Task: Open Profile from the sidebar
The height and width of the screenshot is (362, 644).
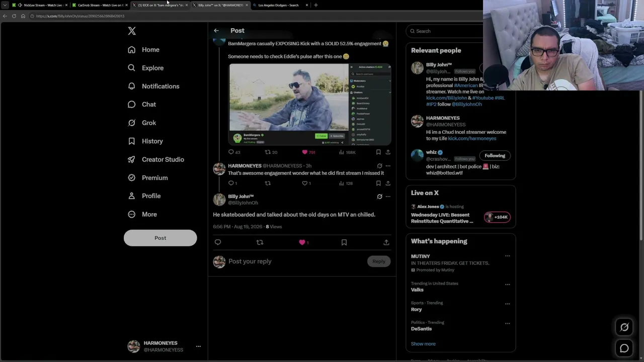Action: pos(144,196)
